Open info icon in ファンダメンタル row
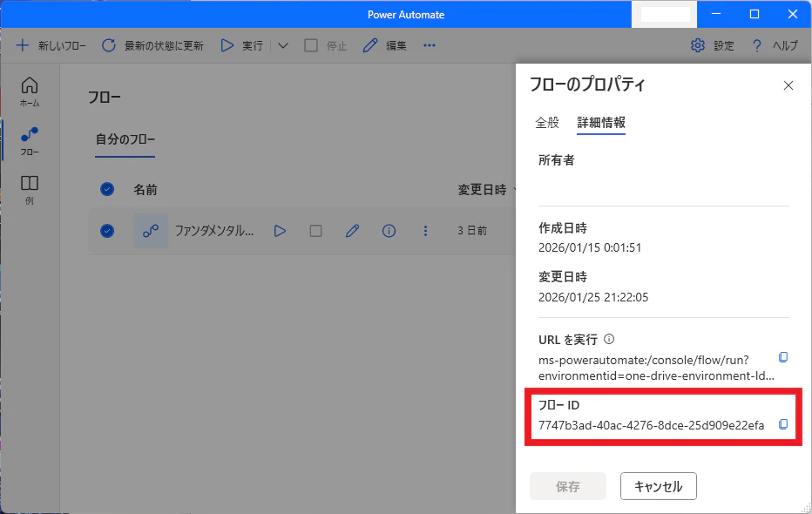Image resolution: width=812 pixels, height=514 pixels. [389, 231]
